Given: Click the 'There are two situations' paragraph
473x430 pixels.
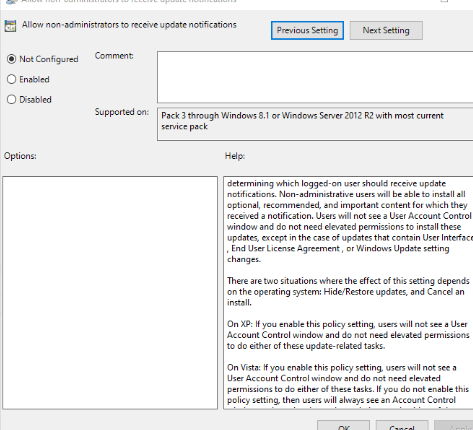Looking at the screenshot, I should [x=348, y=292].
